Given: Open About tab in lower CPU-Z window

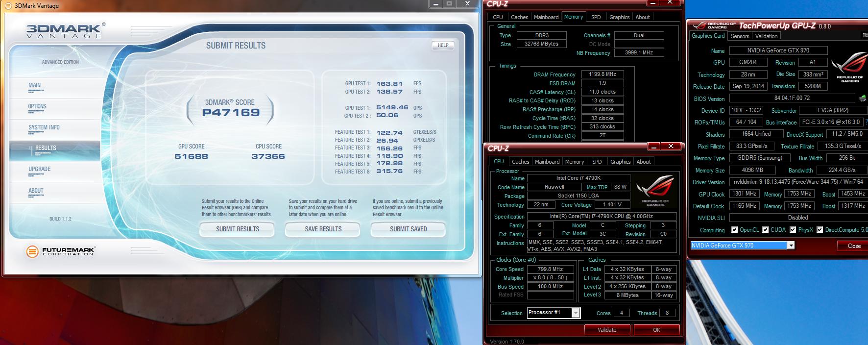Looking at the screenshot, I should pyautogui.click(x=644, y=162).
